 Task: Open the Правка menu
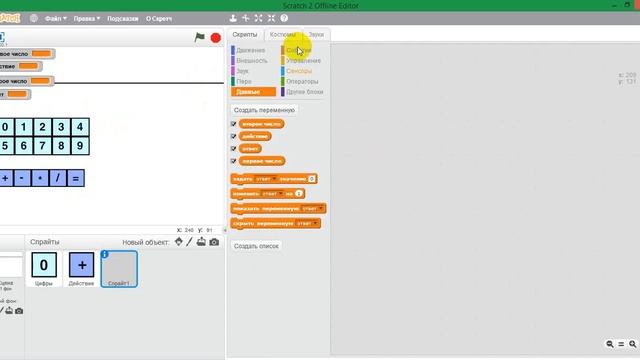87,18
